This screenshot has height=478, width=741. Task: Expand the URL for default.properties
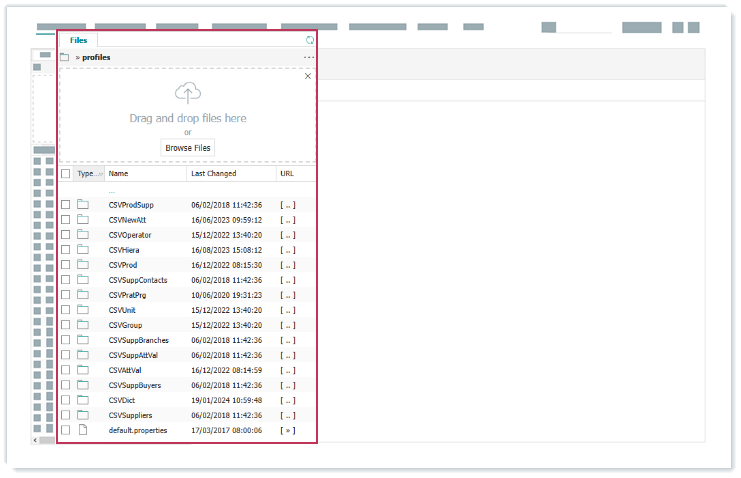287,430
